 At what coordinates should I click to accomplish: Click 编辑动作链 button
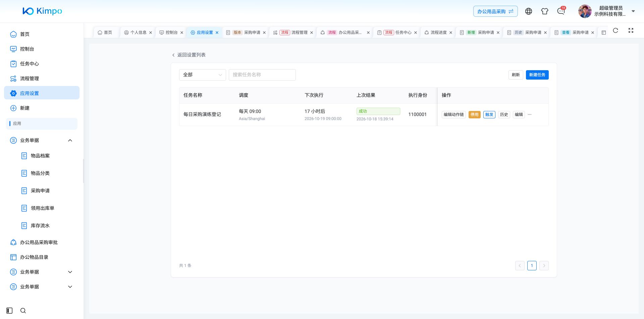[x=453, y=115]
